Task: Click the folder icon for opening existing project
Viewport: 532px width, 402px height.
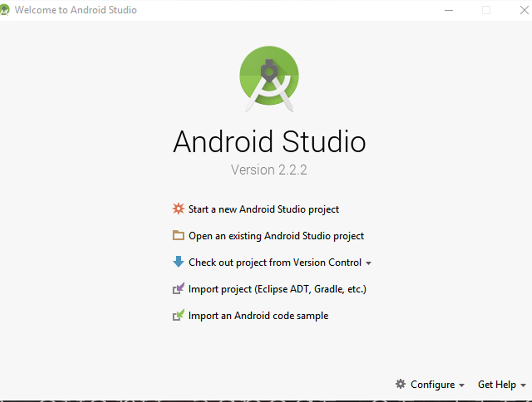Action: click(178, 235)
